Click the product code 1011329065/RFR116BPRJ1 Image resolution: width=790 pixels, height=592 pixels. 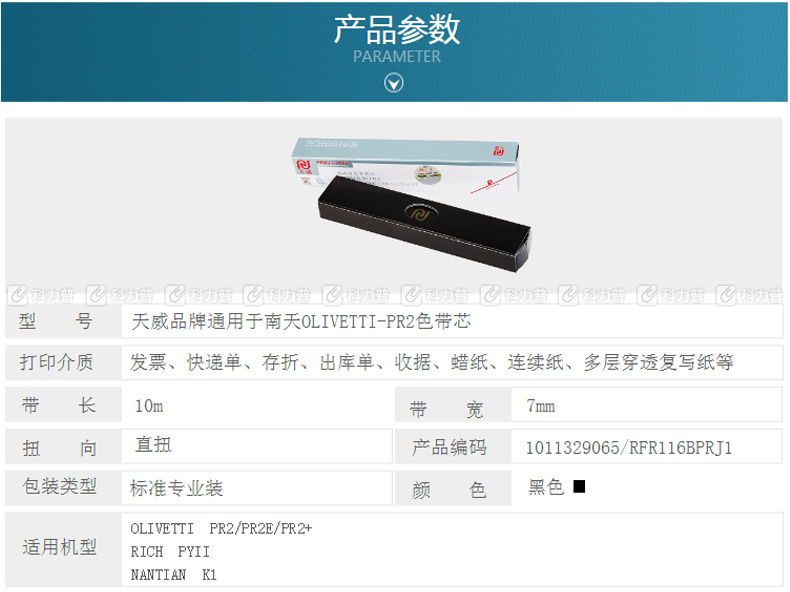point(629,447)
